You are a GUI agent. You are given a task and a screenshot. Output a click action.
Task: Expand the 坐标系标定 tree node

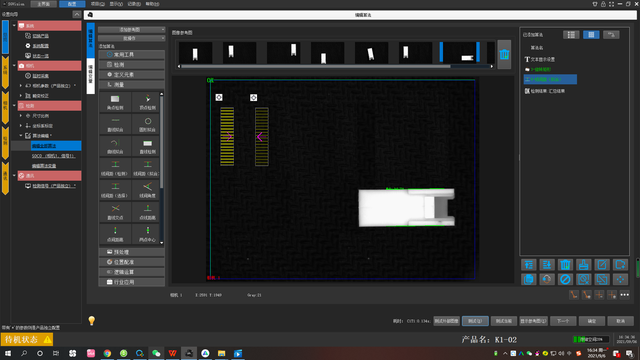click(x=21, y=126)
